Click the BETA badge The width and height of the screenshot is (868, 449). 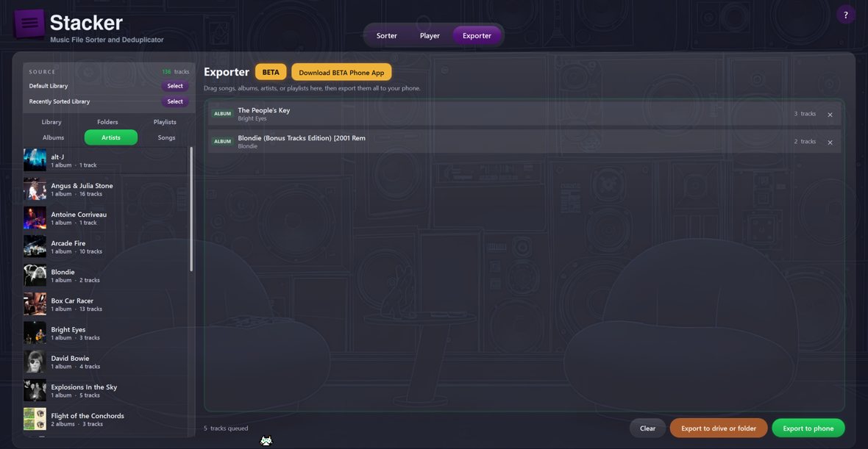point(271,73)
